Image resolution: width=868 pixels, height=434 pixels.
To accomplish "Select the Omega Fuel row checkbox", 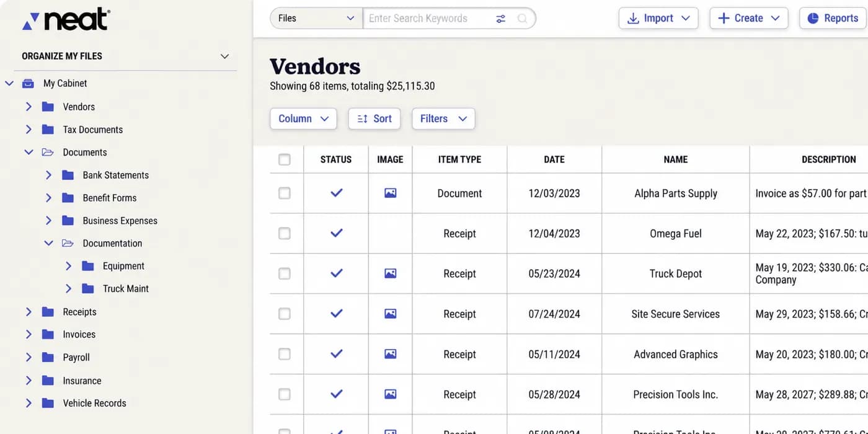I will click(x=285, y=233).
